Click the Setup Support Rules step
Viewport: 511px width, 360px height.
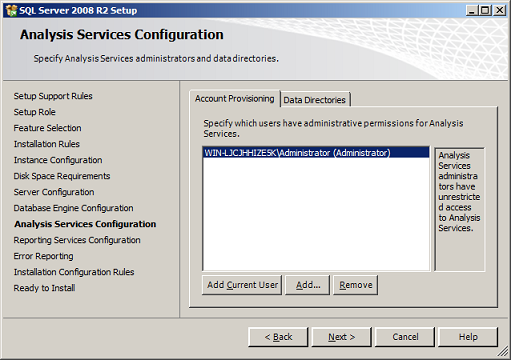coord(53,96)
